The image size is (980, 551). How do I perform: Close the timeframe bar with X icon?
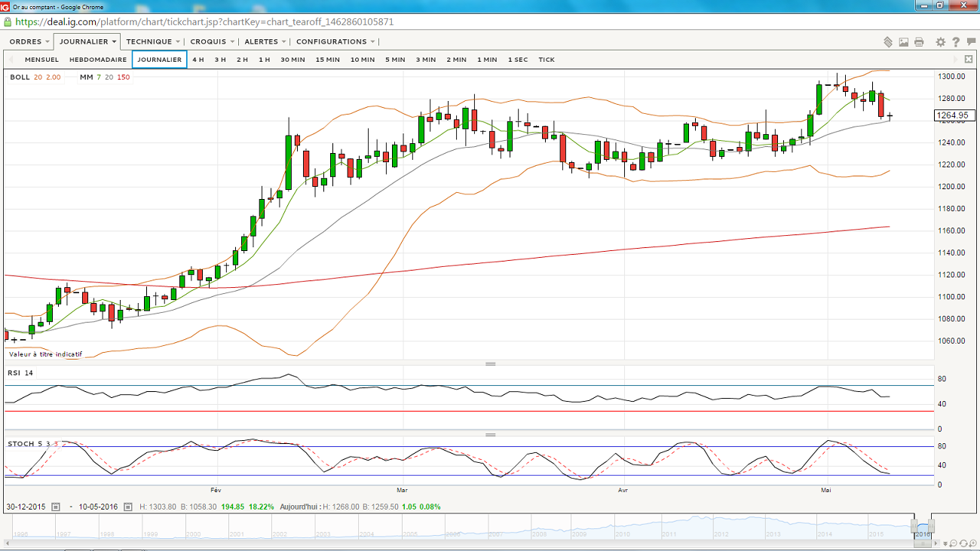tap(969, 60)
